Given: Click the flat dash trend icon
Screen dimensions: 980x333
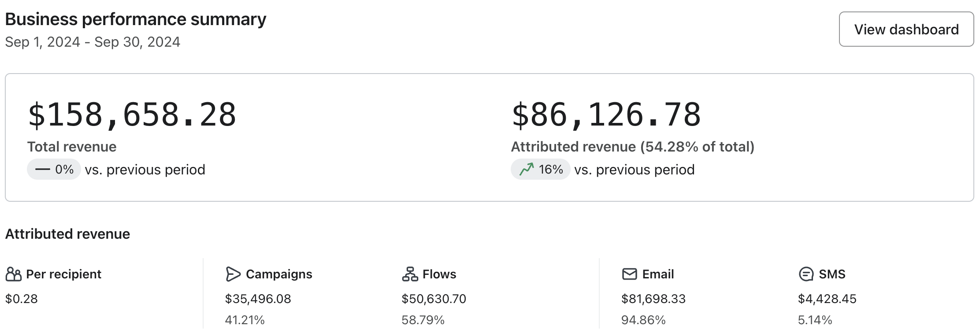Looking at the screenshot, I should (43, 170).
